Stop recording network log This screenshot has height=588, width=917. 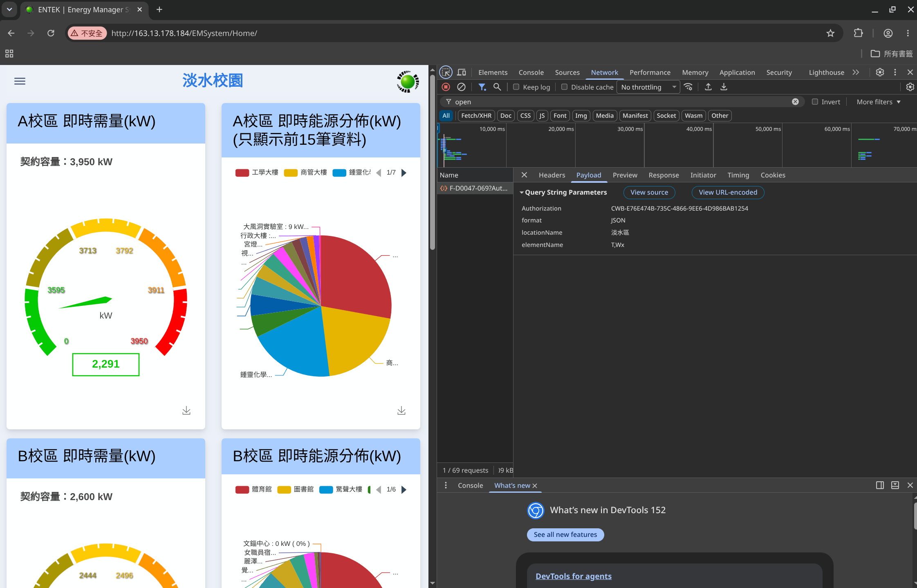(x=446, y=87)
